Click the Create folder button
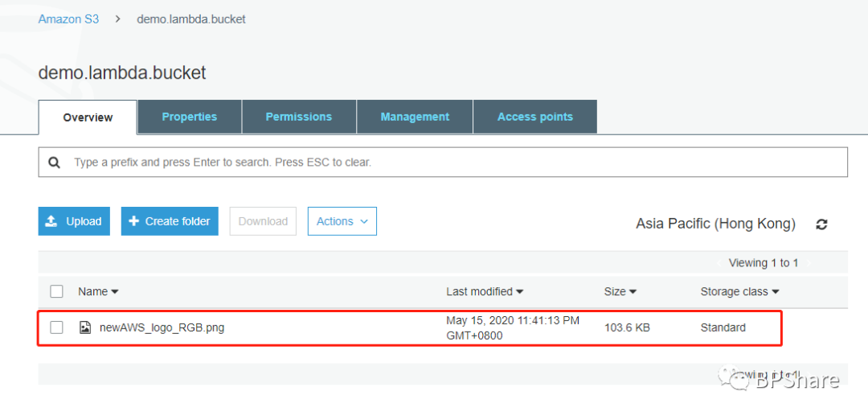Screen dimensions: 868x416 [x=170, y=221]
